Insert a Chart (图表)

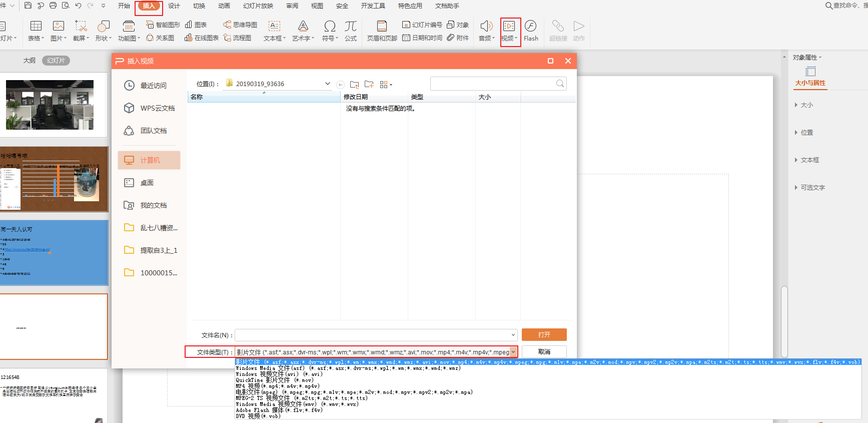(196, 25)
